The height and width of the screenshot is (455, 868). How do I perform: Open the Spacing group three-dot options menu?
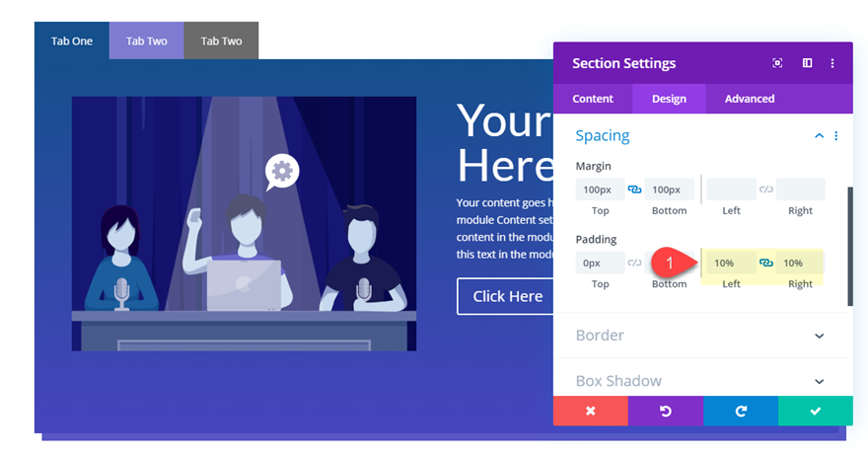(835, 136)
